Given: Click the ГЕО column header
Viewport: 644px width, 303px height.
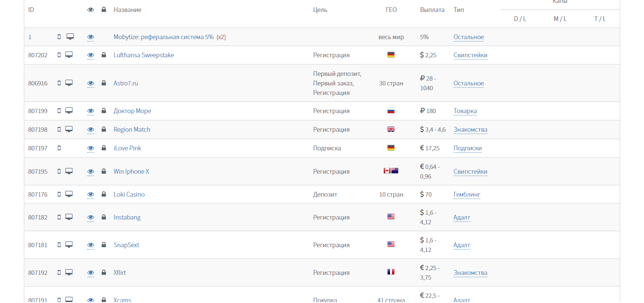Looking at the screenshot, I should tap(391, 10).
